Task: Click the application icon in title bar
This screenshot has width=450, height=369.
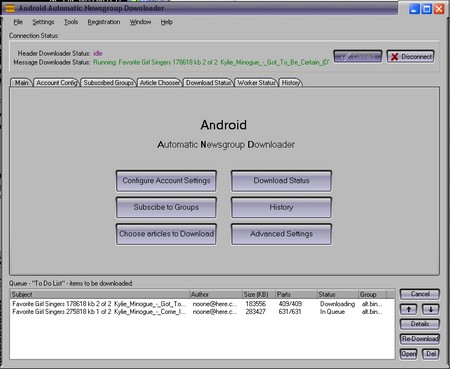Action: click(10, 8)
